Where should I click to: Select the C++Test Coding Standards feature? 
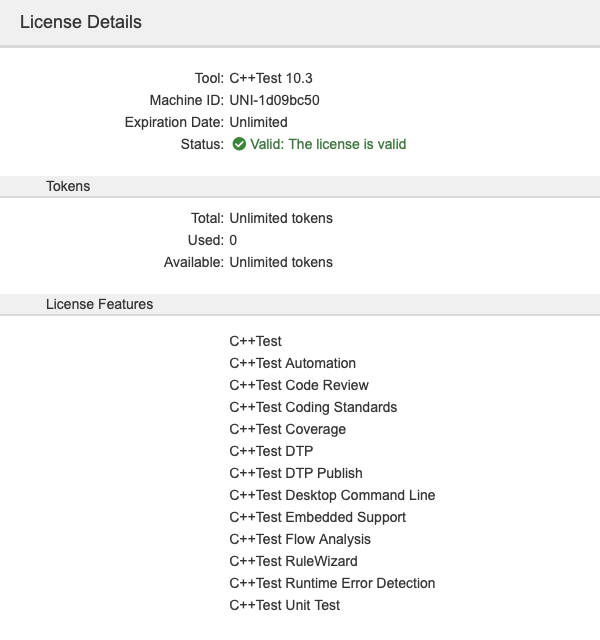[x=313, y=407]
